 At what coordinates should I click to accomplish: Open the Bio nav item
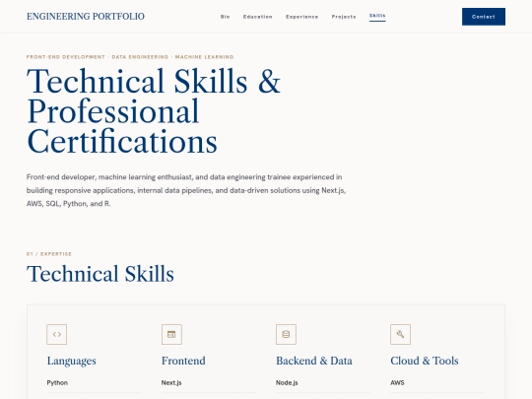226,17
